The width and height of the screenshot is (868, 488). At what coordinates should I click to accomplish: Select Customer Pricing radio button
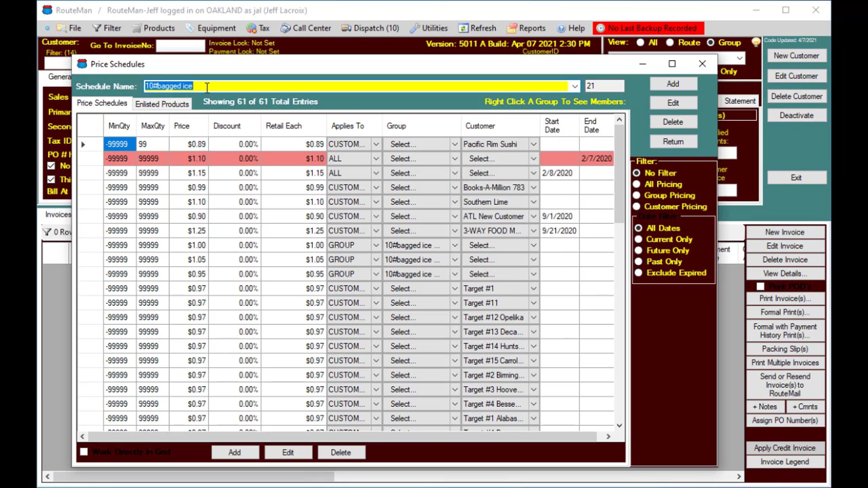click(637, 206)
